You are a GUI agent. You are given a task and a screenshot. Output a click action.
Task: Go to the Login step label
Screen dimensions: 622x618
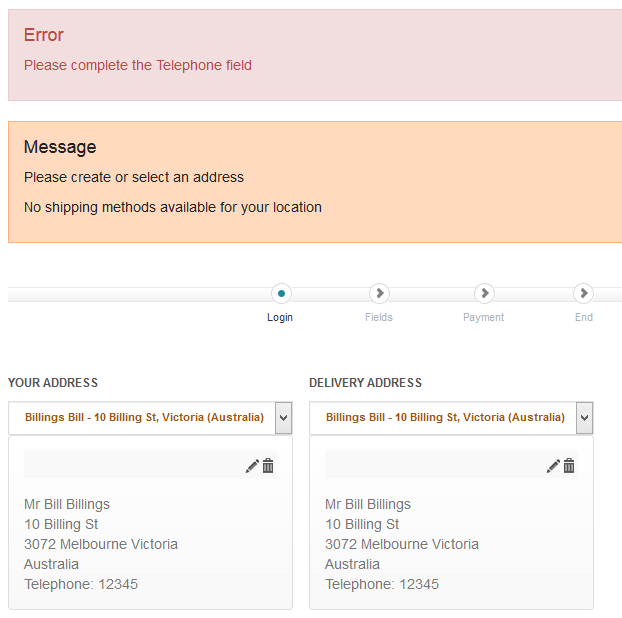280,317
